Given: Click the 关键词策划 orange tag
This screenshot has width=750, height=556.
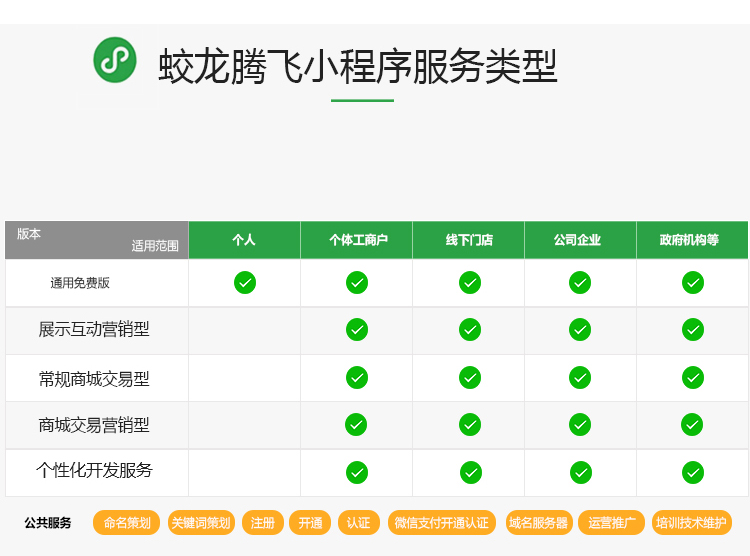Looking at the screenshot, I should coord(201,523).
